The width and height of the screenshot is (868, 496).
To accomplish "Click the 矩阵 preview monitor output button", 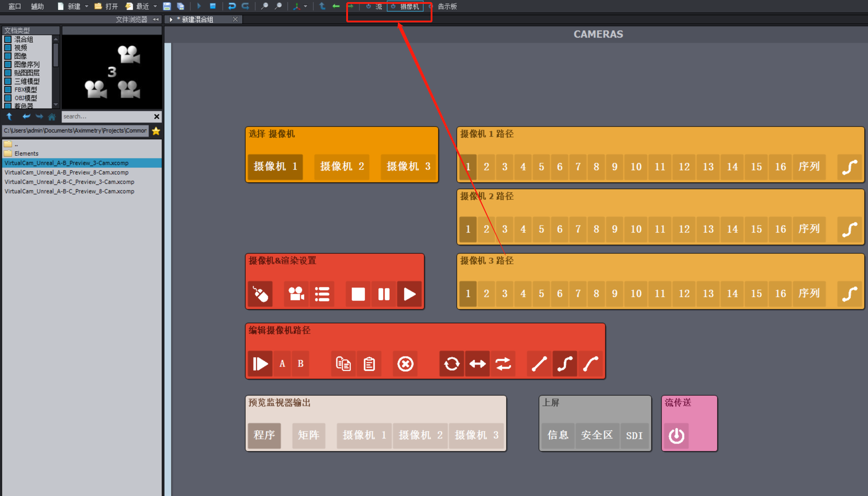I will 309,435.
